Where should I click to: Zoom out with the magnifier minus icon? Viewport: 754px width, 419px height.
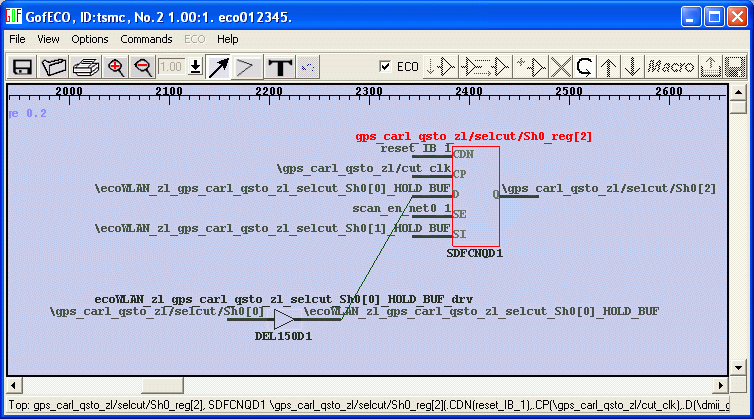tap(143, 67)
